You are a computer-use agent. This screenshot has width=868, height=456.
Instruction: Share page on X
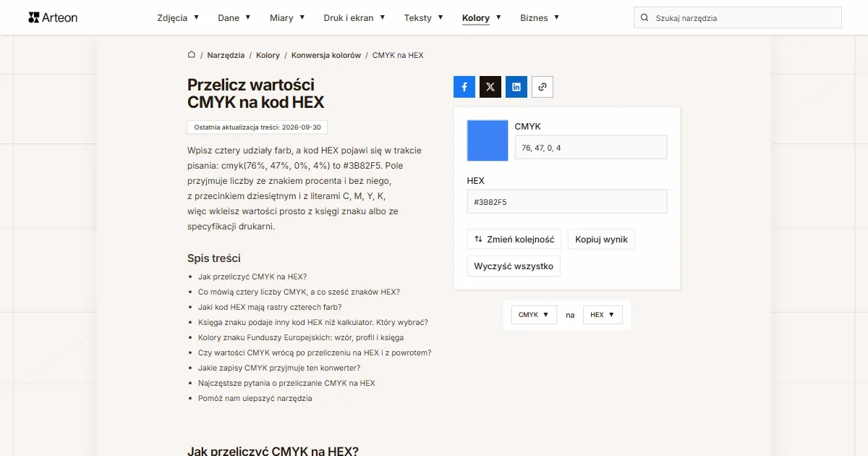coord(490,87)
